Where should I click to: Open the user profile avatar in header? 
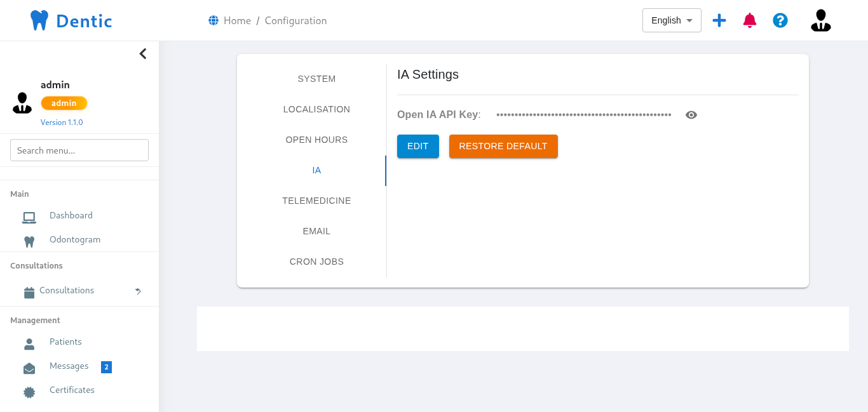coord(820,20)
